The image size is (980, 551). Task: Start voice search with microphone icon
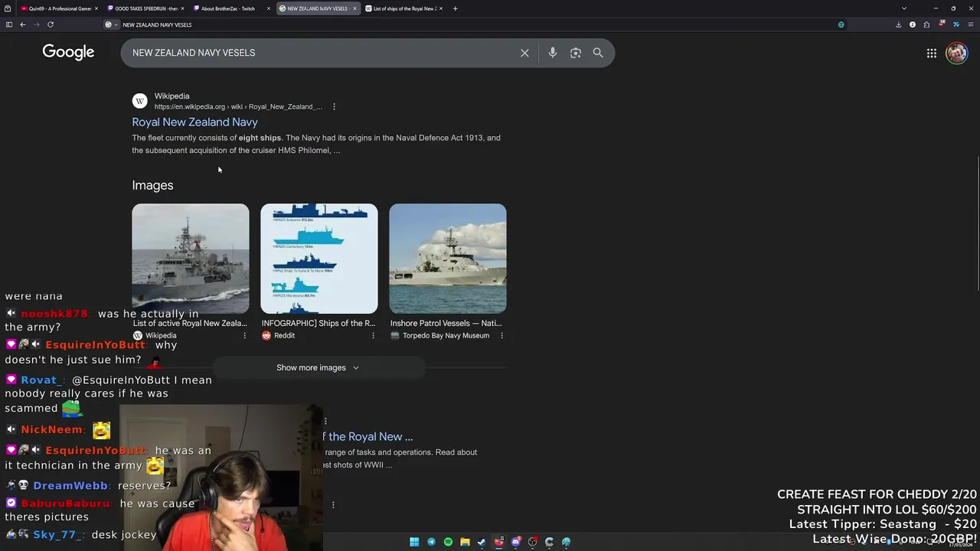(x=552, y=53)
